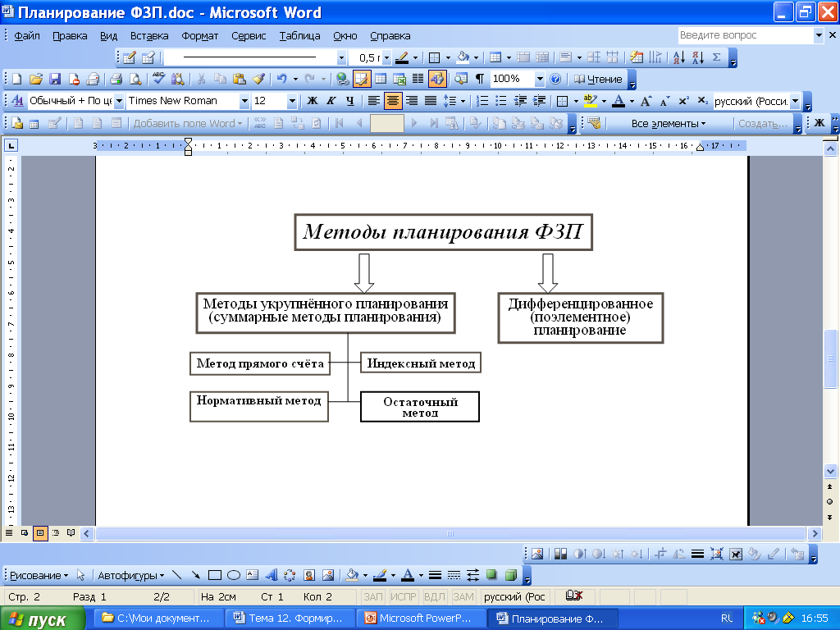
Task: Open the zoom 100% dropdown
Action: 540,80
